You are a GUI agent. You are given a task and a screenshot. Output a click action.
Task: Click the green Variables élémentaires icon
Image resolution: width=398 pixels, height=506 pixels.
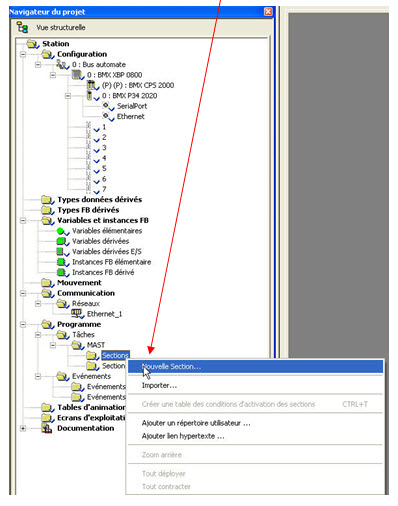[62, 231]
